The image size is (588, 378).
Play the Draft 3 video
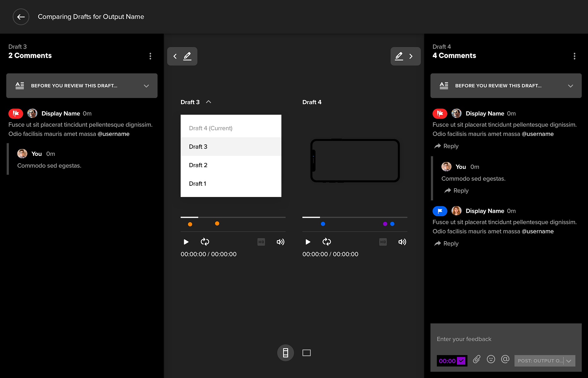(186, 242)
